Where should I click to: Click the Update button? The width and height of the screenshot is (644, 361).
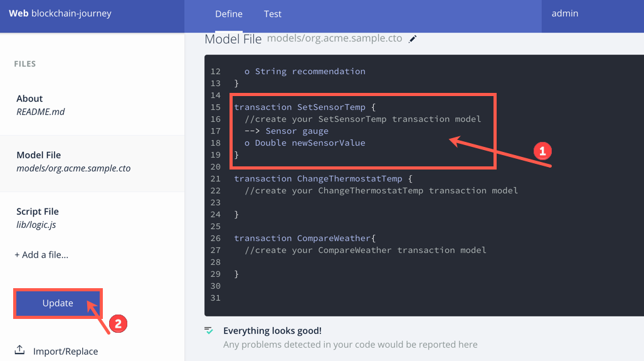[58, 303]
